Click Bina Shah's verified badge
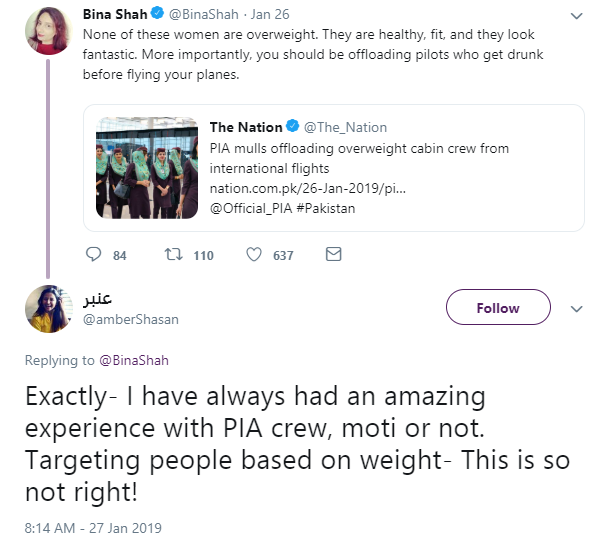The image size is (612, 543). (157, 13)
